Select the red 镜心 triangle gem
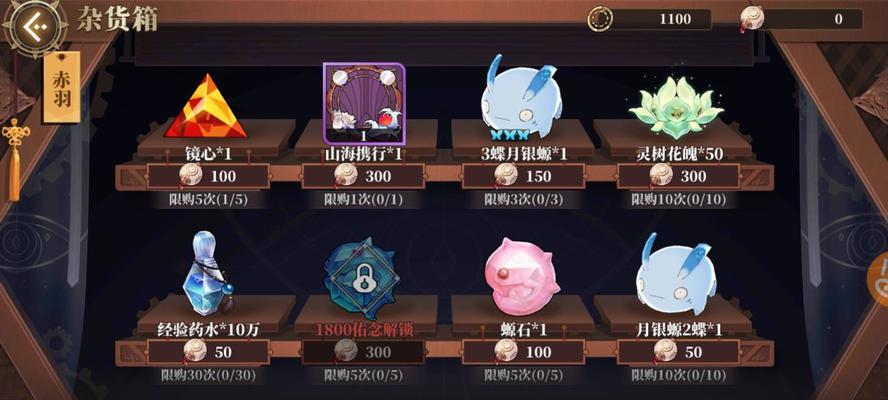Image resolution: width=888 pixels, height=400 pixels. pos(206,106)
